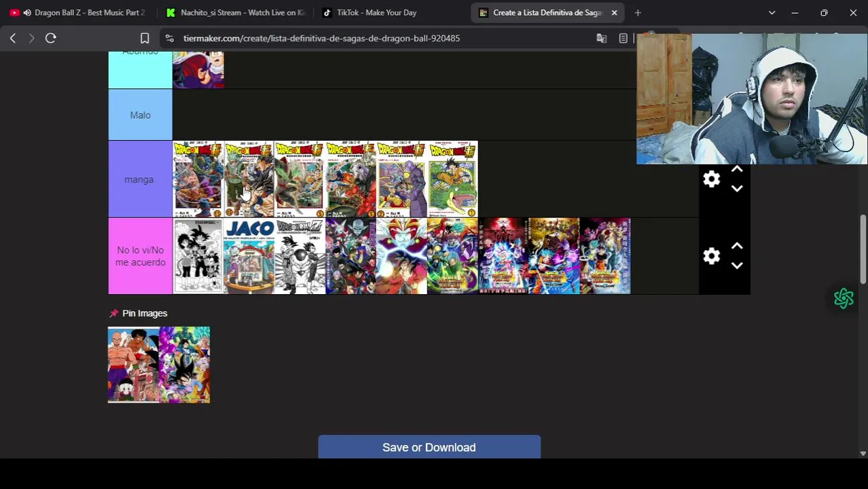Select last image in No lo vi row
868x489 pixels.
[605, 256]
